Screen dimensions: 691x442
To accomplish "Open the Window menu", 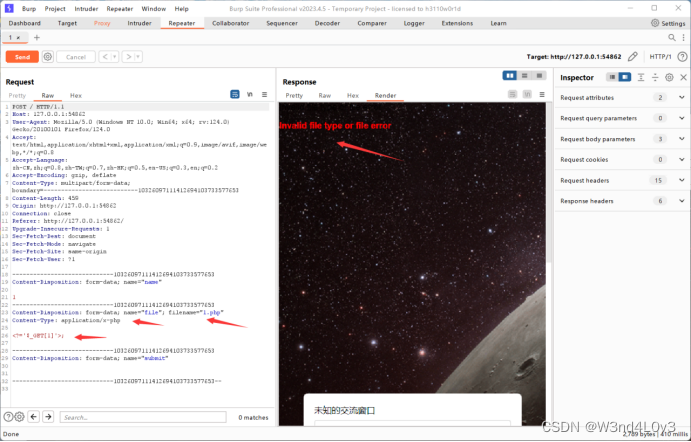I will 153,8.
